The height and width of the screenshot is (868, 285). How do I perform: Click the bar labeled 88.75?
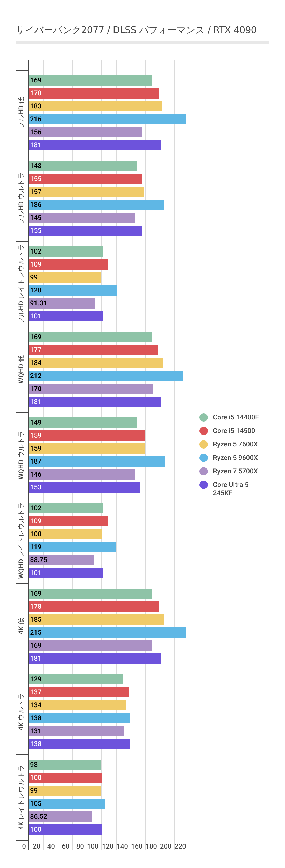coord(61,560)
